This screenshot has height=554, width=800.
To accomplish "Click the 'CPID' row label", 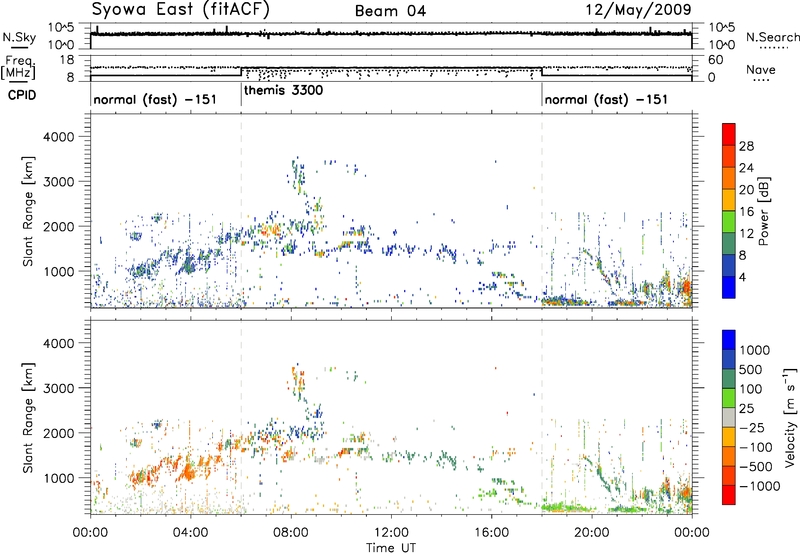I will [x=22, y=95].
